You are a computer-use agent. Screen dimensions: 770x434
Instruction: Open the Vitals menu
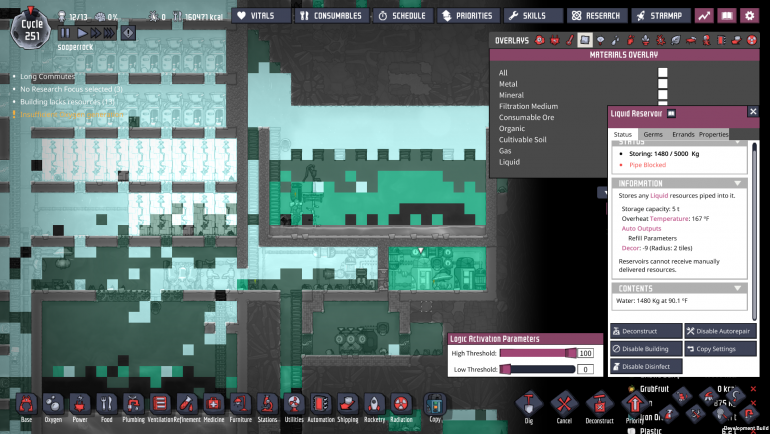pyautogui.click(x=261, y=16)
